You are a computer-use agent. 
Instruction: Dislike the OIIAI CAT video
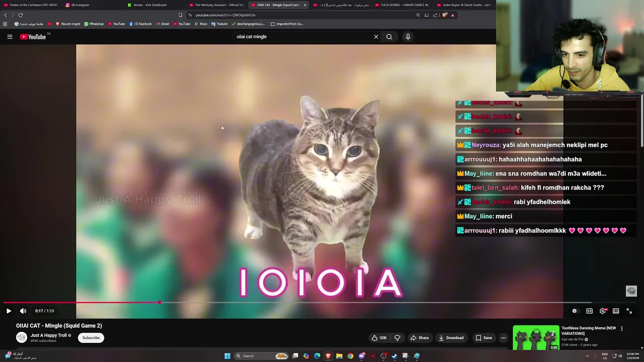pos(397,338)
